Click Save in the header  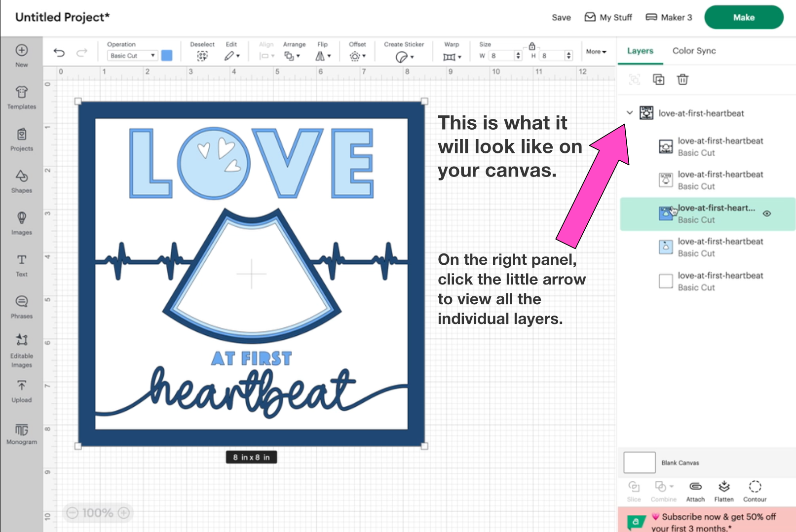tap(561, 17)
